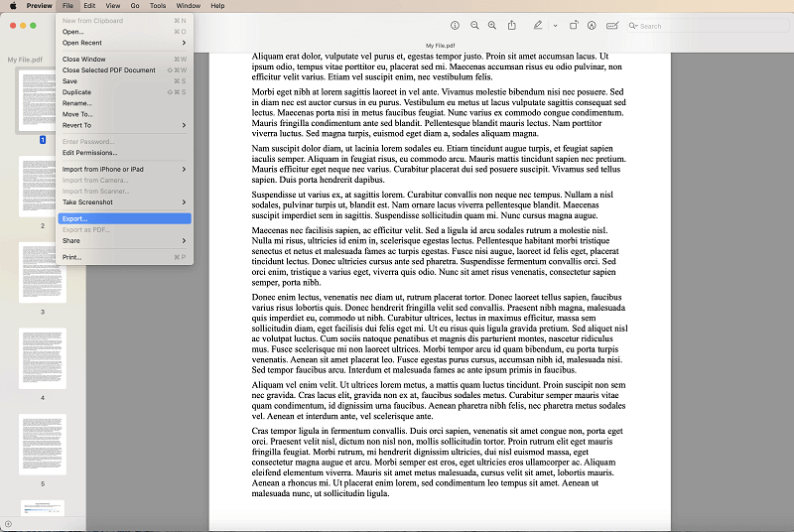Select the Highlight pen tool
Screen dimensions: 794x532
tap(538, 25)
